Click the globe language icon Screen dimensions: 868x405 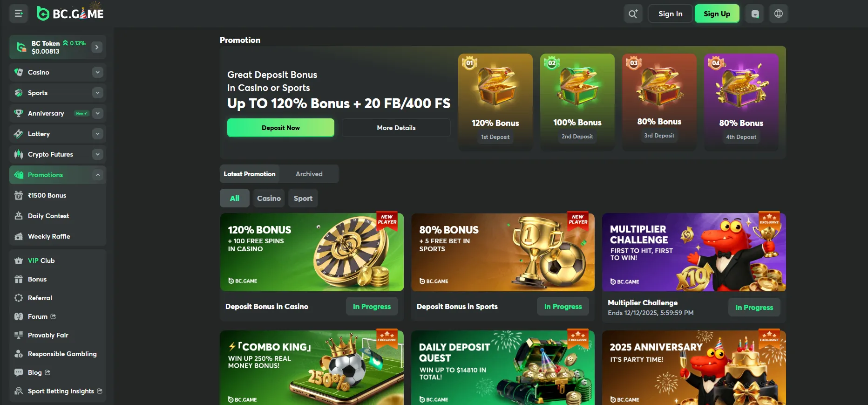[x=778, y=14]
